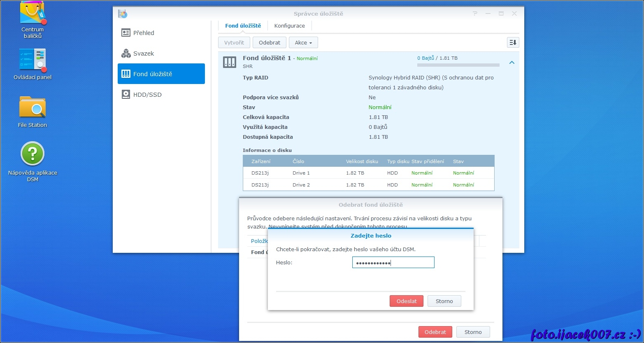Open the Akce dropdown menu
This screenshot has height=343, width=644.
click(303, 42)
